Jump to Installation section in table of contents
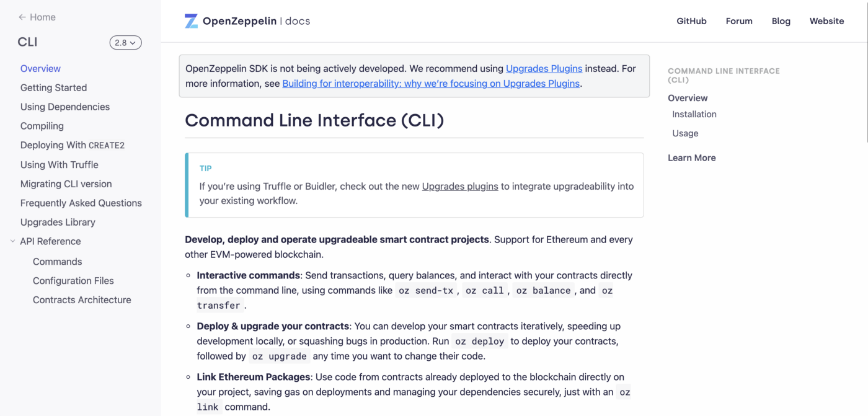 pyautogui.click(x=694, y=114)
